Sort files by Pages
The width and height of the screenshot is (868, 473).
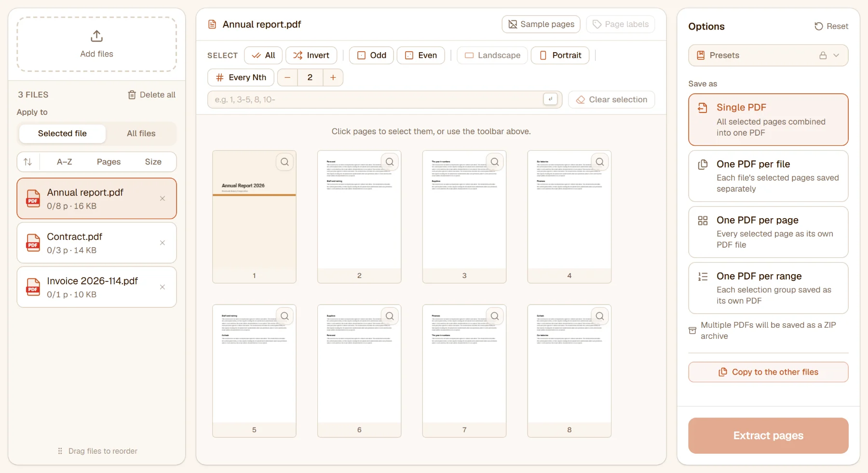(109, 162)
